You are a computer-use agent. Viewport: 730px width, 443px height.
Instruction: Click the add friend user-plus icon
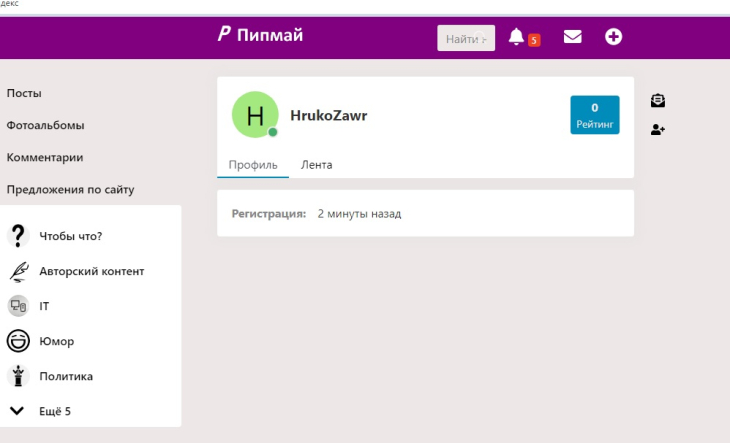658,129
